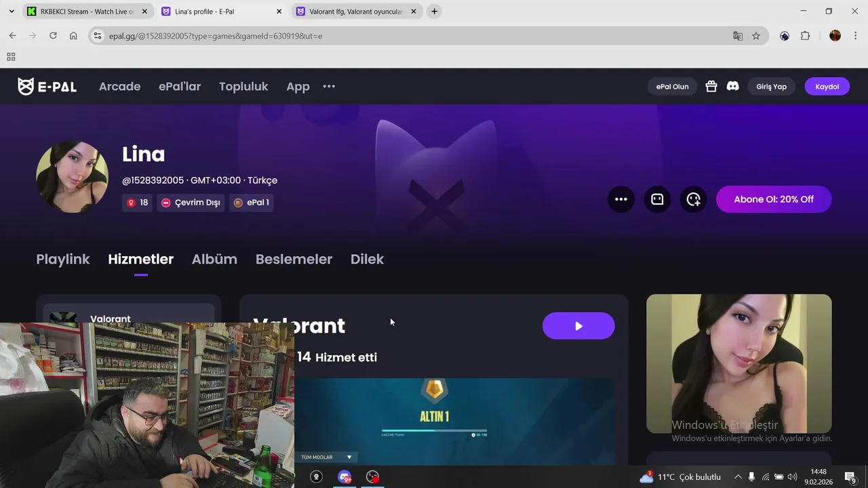The height and width of the screenshot is (488, 868).
Task: Open ePal'lar in navigation
Action: [180, 87]
